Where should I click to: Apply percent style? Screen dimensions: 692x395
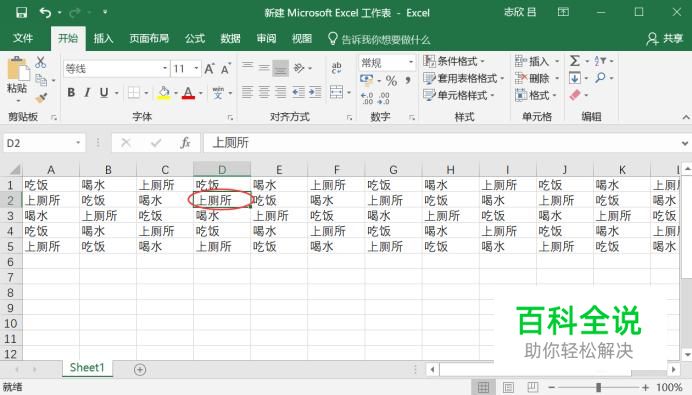click(x=391, y=80)
